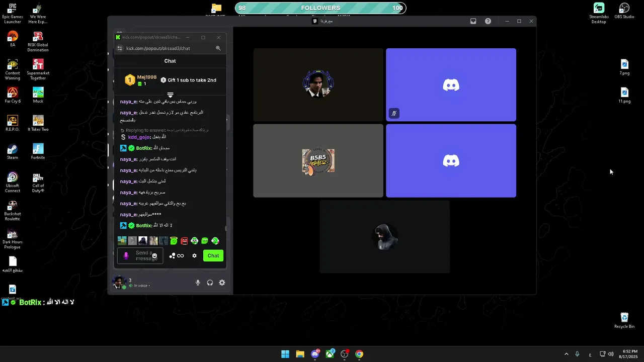
Task: Click kdd_gojo username in chat
Action: click(x=139, y=137)
